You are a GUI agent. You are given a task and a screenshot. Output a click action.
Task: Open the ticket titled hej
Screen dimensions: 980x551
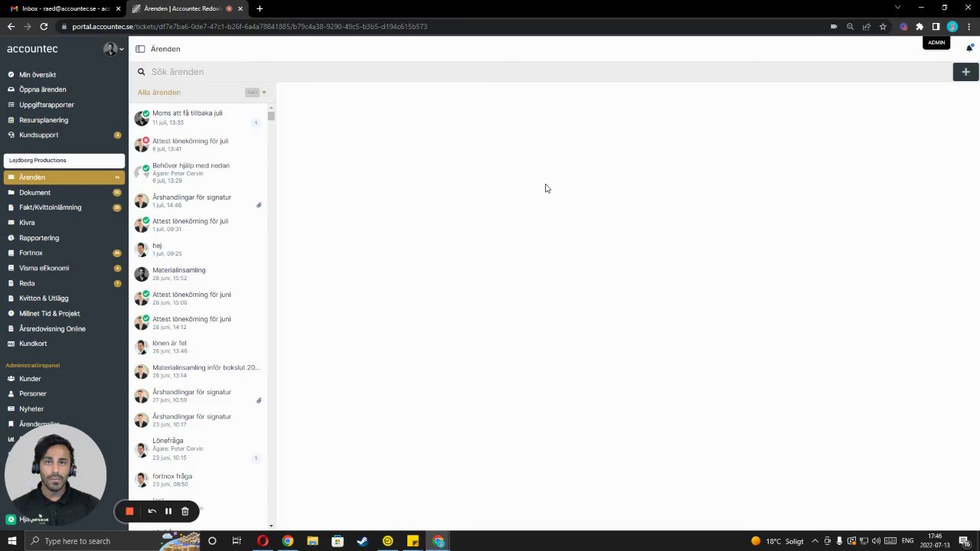(198, 249)
